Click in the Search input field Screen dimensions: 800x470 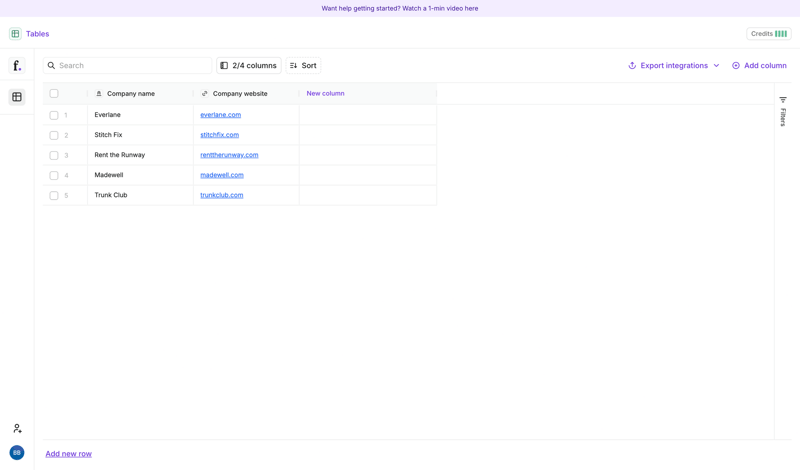point(127,65)
